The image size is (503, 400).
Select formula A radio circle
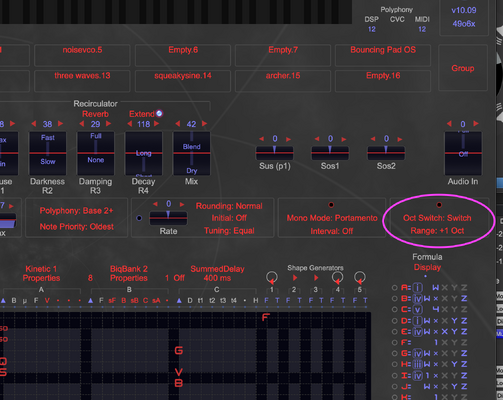click(394, 287)
